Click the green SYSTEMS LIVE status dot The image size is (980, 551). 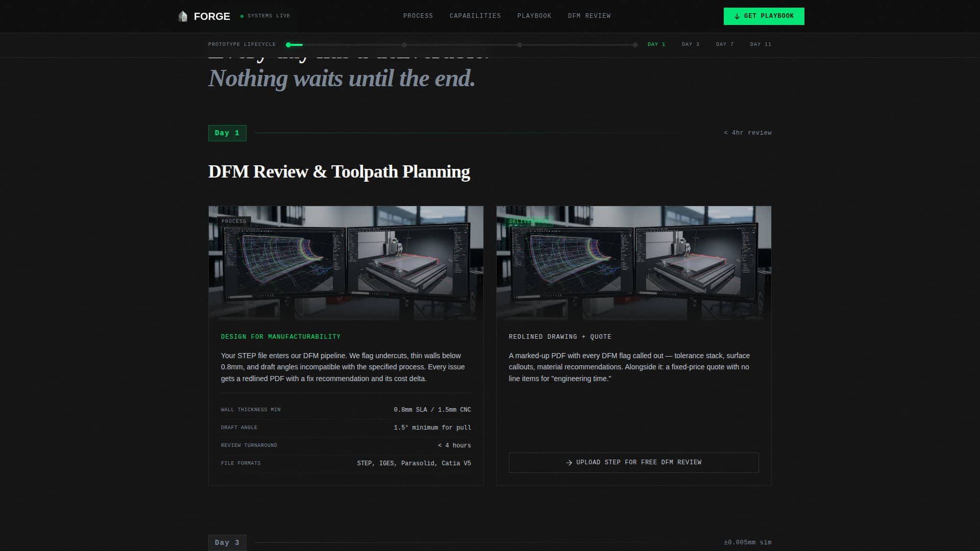pyautogui.click(x=241, y=16)
